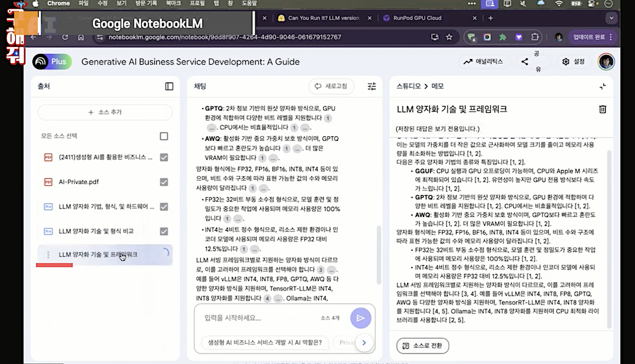The image size is (635, 364).
Task: Click the purple shield extension icon
Action: (518, 37)
